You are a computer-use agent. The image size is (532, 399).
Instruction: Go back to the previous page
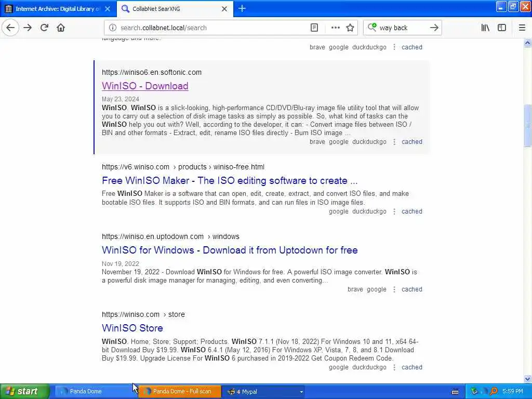tap(10, 28)
